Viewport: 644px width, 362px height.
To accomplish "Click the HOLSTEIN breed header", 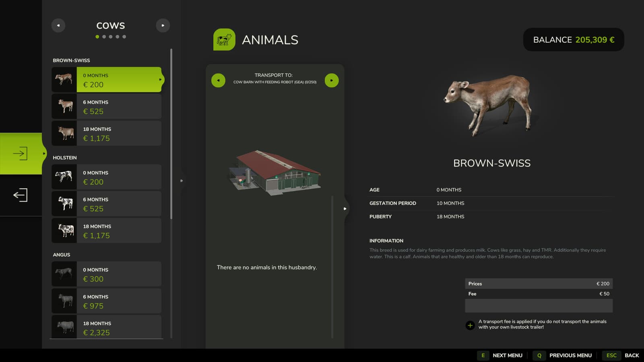I will pos(65,158).
